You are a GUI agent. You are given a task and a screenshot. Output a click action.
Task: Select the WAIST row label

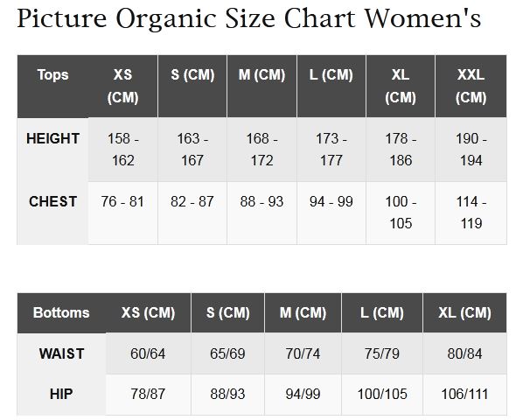pyautogui.click(x=61, y=353)
